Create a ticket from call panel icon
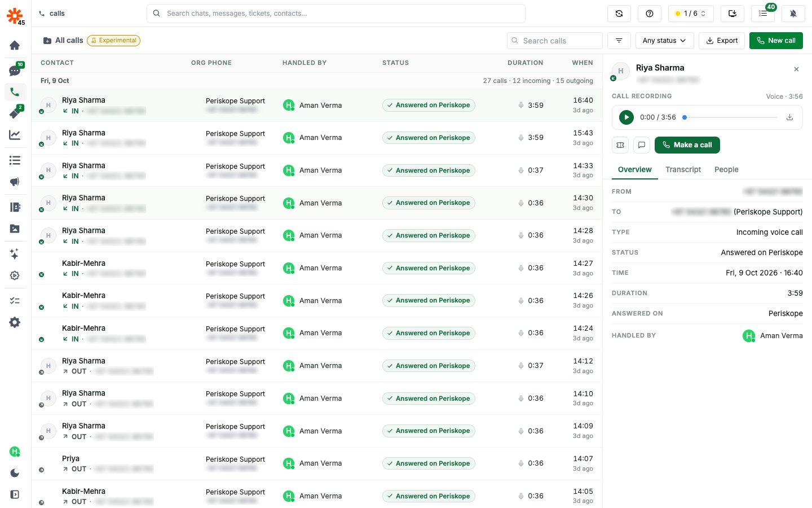Screen dimensions: 812x508 pos(620,145)
